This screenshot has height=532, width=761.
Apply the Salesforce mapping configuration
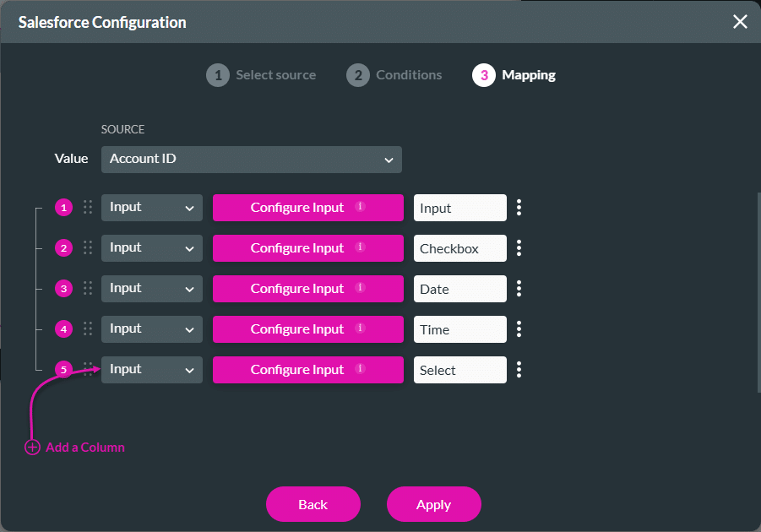433,504
